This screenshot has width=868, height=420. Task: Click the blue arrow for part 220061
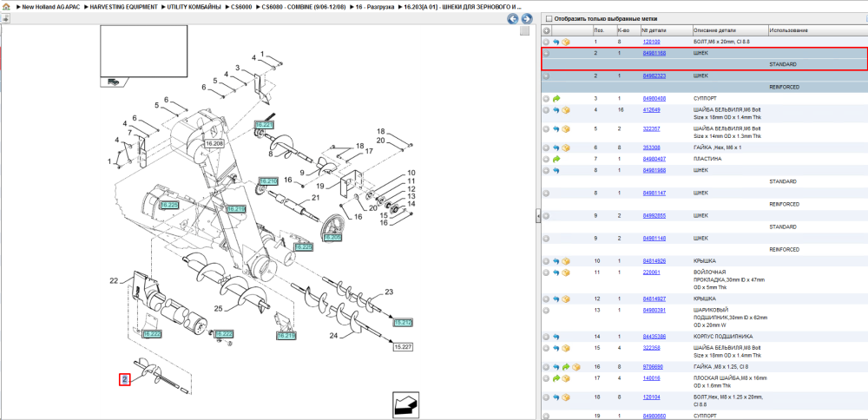click(556, 272)
